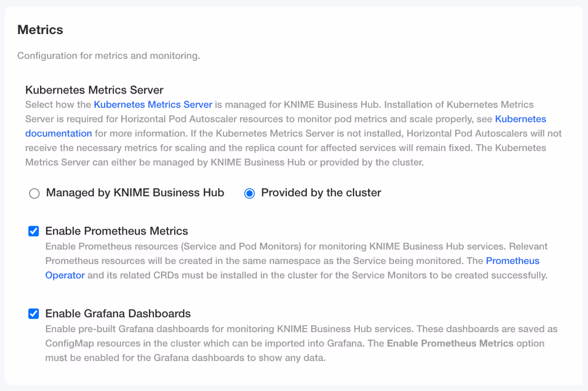Disable the Enable Grafana Dashboards checkbox
Image resolution: width=588 pixels, height=391 pixels.
tap(34, 313)
